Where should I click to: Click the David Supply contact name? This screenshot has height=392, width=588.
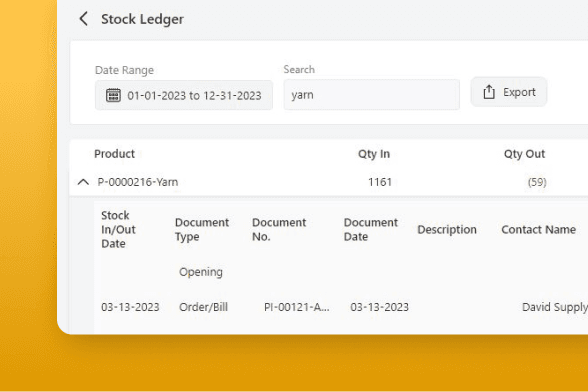pos(555,307)
